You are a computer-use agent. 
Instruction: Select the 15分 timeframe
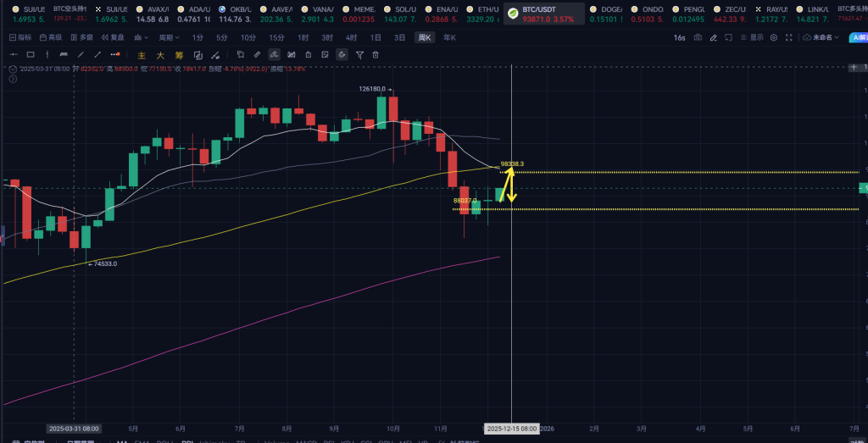click(x=276, y=37)
